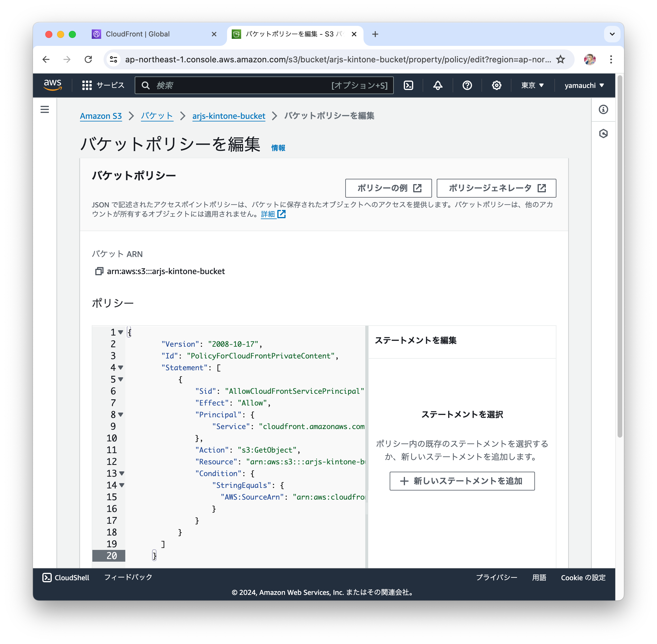Open the ポリシーの例 button
This screenshot has width=657, height=644.
(x=388, y=188)
